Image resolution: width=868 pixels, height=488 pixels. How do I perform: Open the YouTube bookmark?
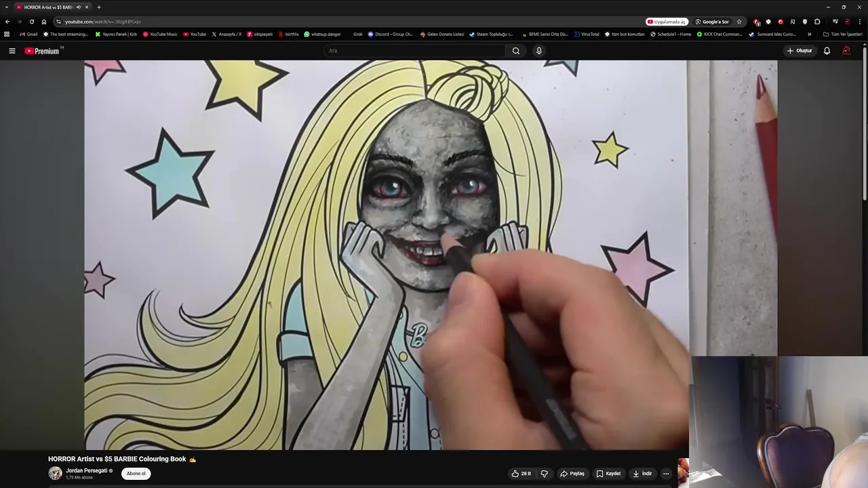click(x=195, y=34)
